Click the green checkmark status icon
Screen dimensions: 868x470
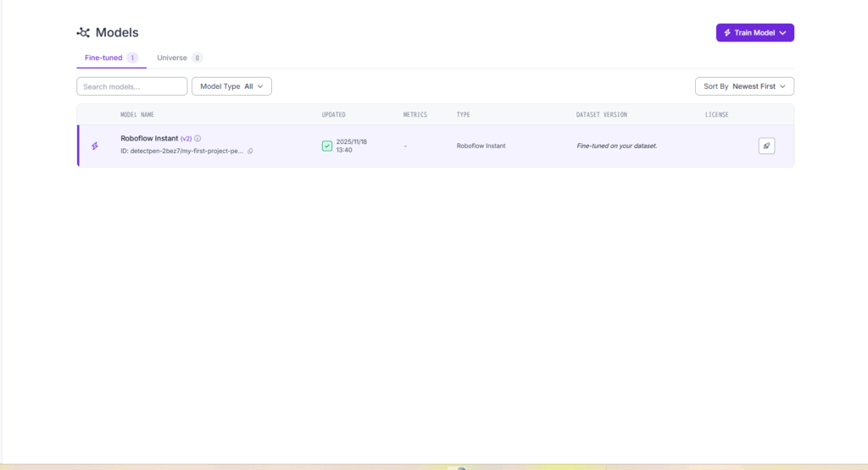pyautogui.click(x=327, y=146)
